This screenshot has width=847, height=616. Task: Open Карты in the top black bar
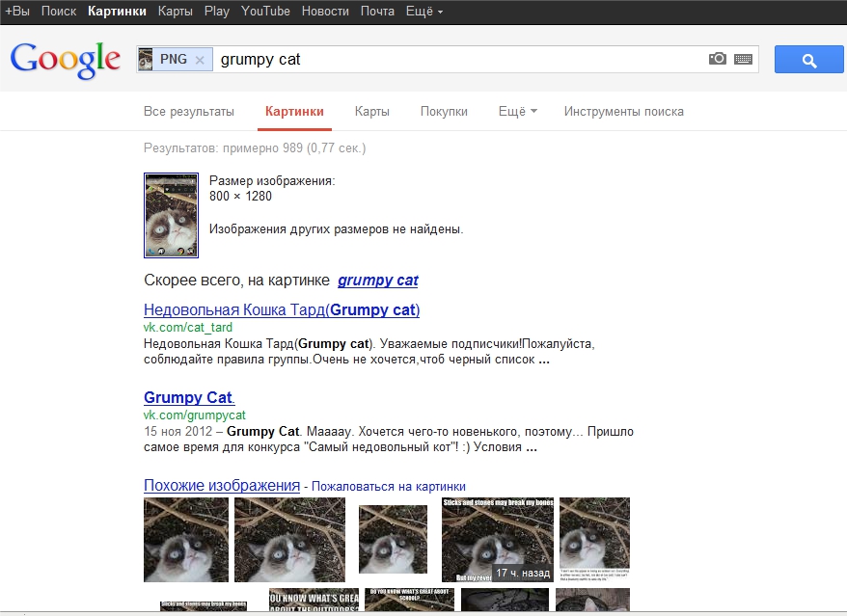point(175,11)
